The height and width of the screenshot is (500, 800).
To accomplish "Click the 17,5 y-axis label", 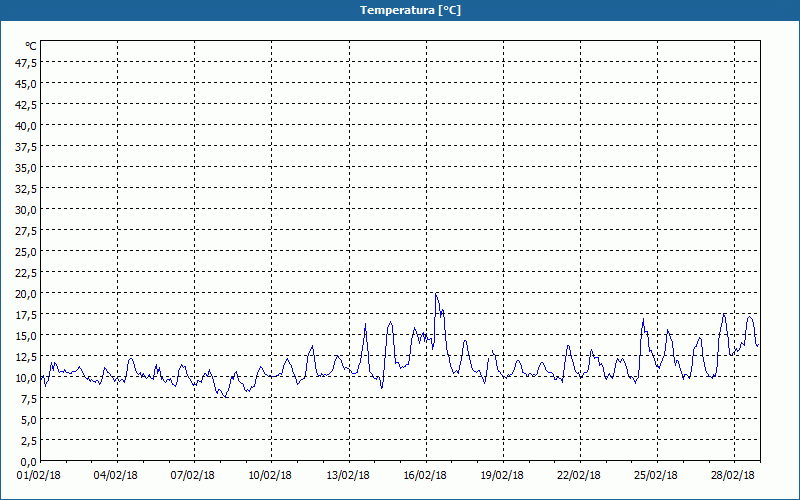I will (x=27, y=315).
